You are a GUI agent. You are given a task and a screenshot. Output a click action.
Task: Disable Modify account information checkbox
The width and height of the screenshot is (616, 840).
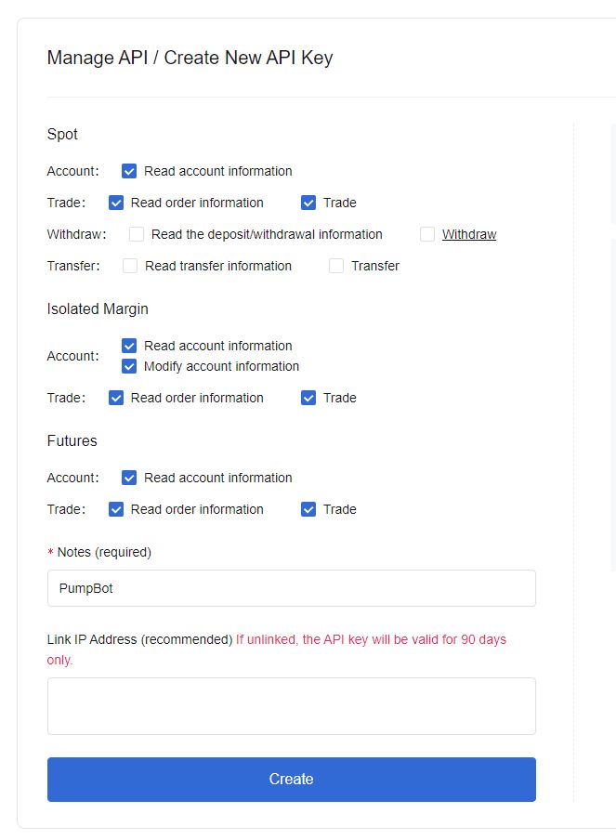tap(129, 366)
